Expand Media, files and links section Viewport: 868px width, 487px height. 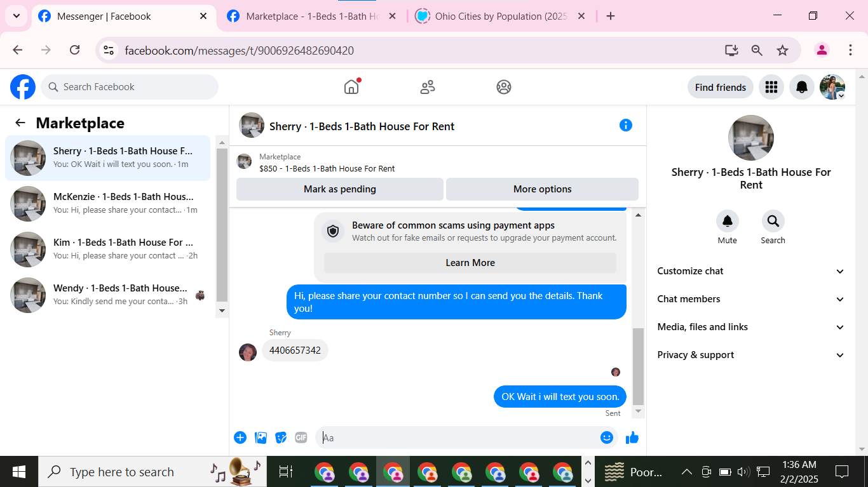pos(751,327)
